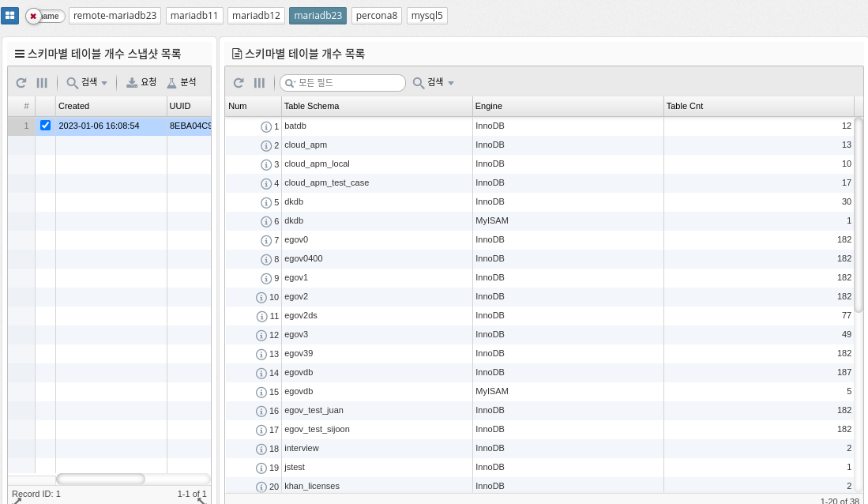Switch to the percona8 tab

[377, 16]
